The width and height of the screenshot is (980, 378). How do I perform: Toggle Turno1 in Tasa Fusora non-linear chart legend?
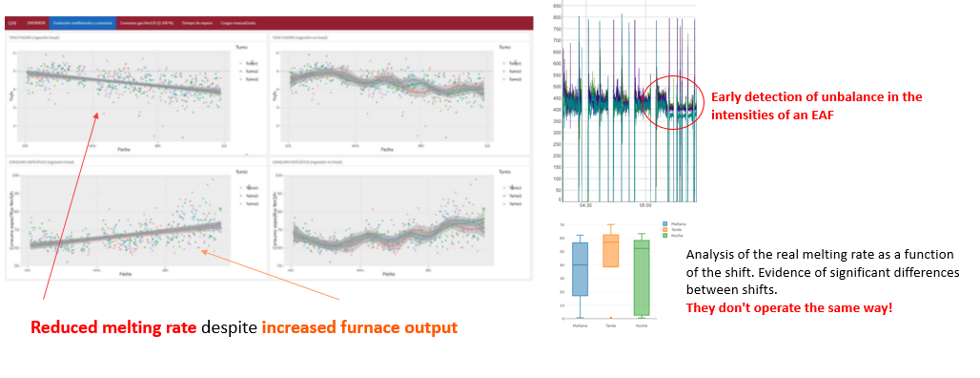[511, 63]
